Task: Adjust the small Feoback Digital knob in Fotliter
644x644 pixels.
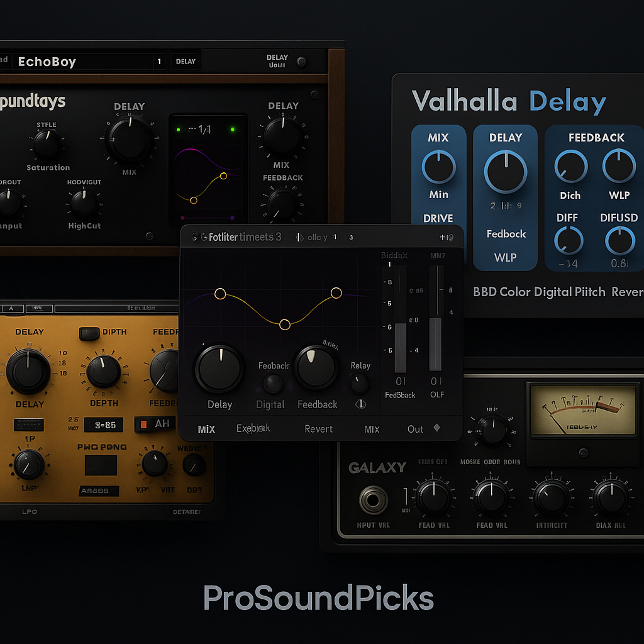Action: (x=273, y=384)
